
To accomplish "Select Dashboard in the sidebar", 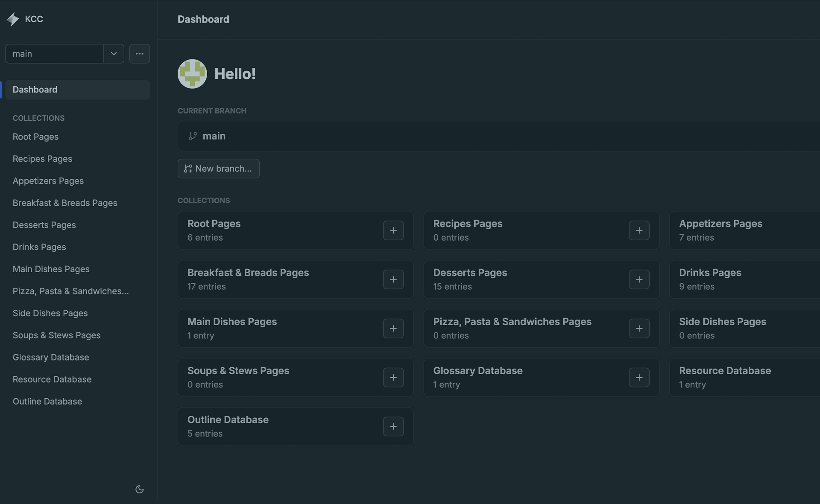I will (35, 90).
